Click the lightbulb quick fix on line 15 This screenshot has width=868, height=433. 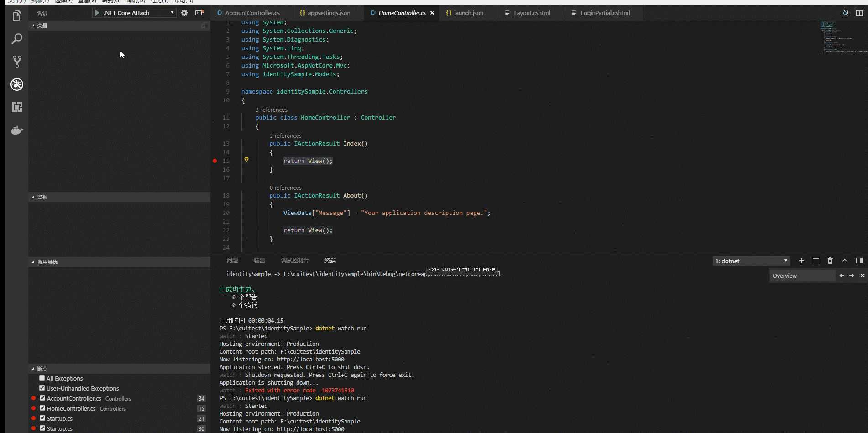click(x=246, y=160)
